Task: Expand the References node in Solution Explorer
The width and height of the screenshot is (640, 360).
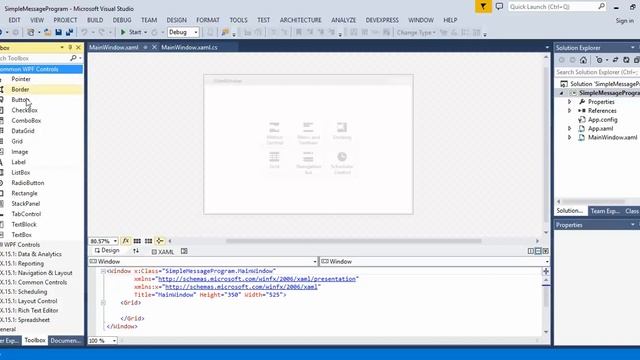Action: pyautogui.click(x=569, y=111)
